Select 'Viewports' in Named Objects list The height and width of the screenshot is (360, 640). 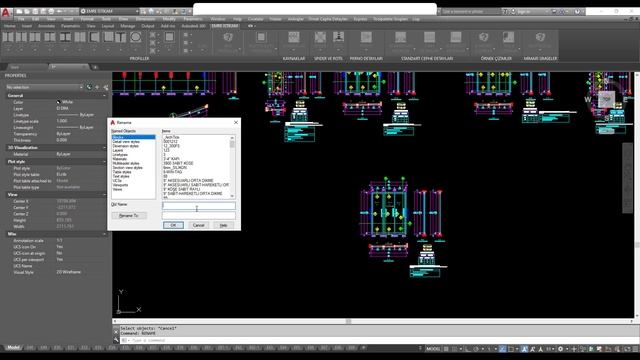point(120,185)
